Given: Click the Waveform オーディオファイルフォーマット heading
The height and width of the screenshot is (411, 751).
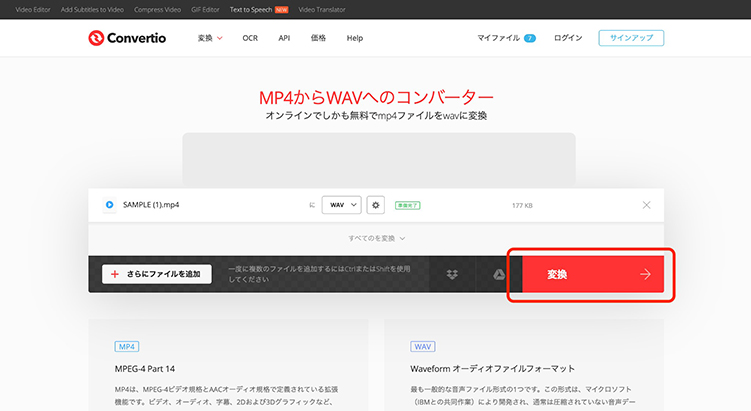Looking at the screenshot, I should (x=492, y=369).
